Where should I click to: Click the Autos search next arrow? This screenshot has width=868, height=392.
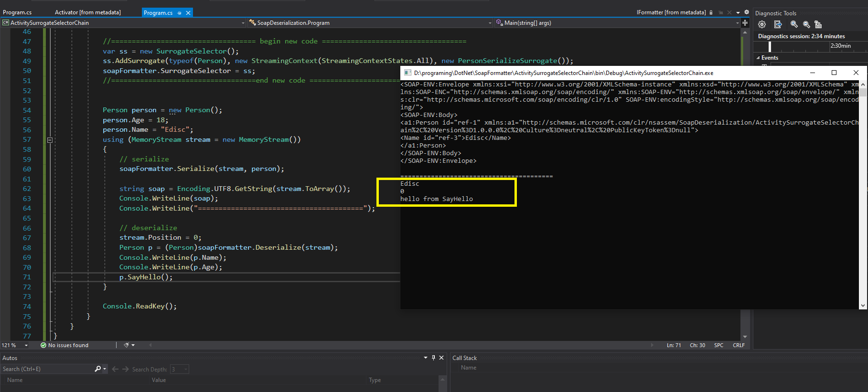[126, 369]
